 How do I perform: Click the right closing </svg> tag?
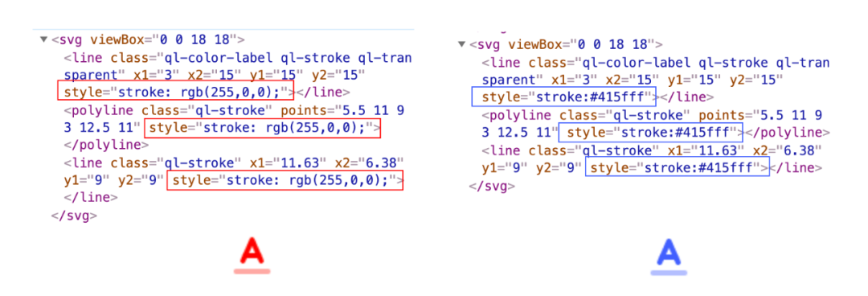[x=492, y=187]
